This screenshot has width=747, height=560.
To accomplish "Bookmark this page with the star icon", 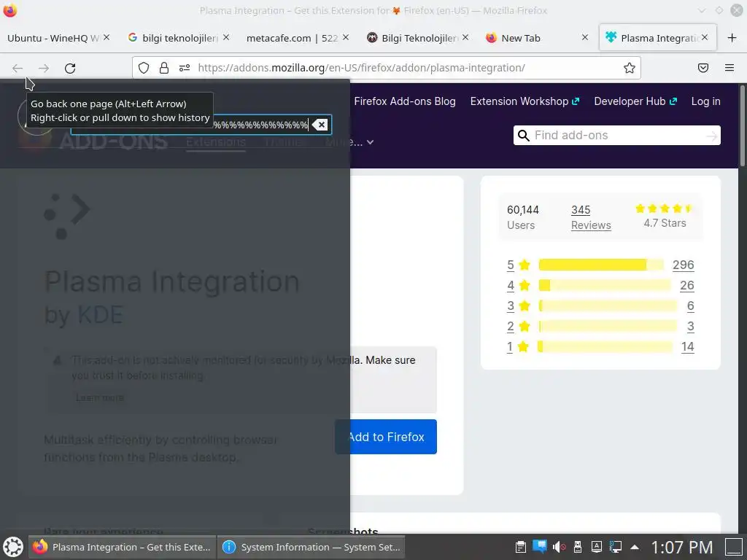I will tap(630, 68).
